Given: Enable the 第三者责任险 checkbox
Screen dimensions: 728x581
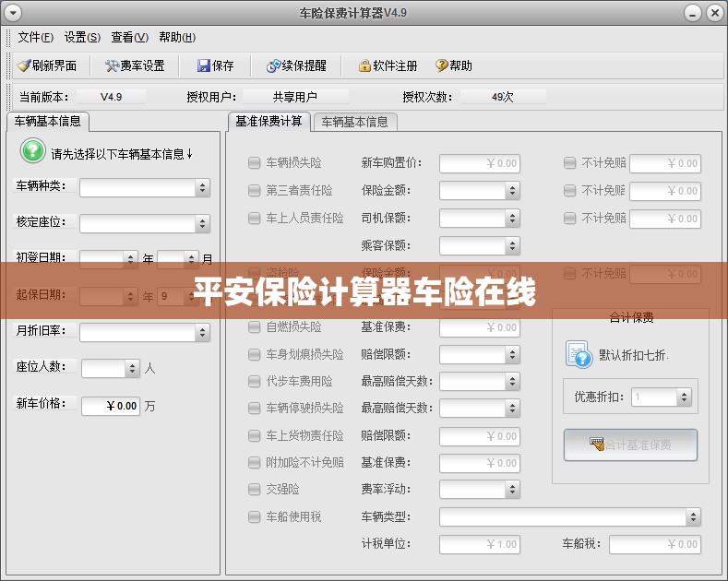Looking at the screenshot, I should coord(254,190).
